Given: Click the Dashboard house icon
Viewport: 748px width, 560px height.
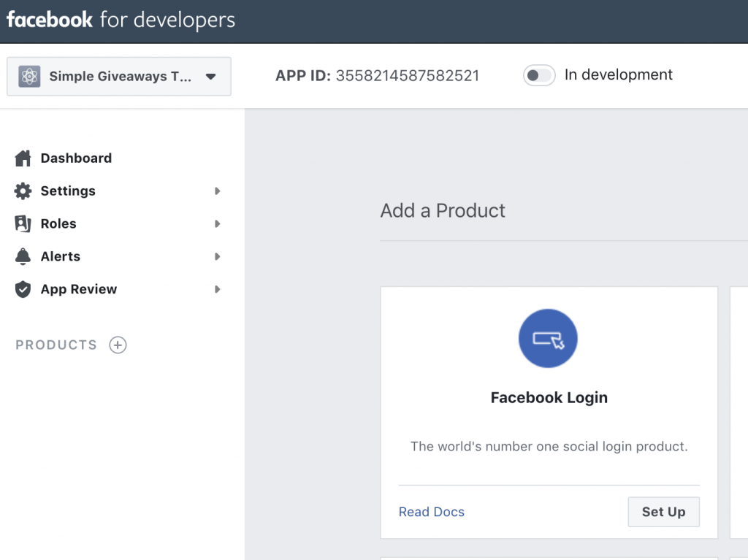Looking at the screenshot, I should tap(23, 158).
